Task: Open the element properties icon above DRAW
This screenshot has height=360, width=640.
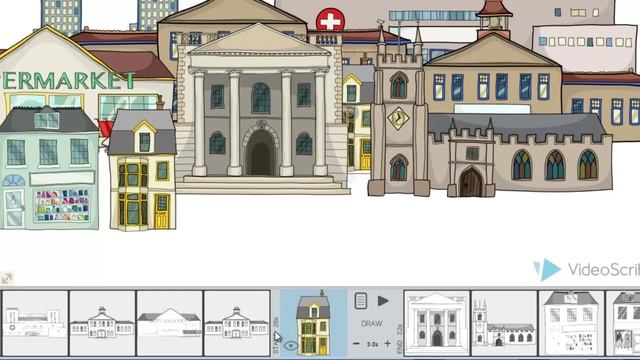Action: (x=360, y=301)
